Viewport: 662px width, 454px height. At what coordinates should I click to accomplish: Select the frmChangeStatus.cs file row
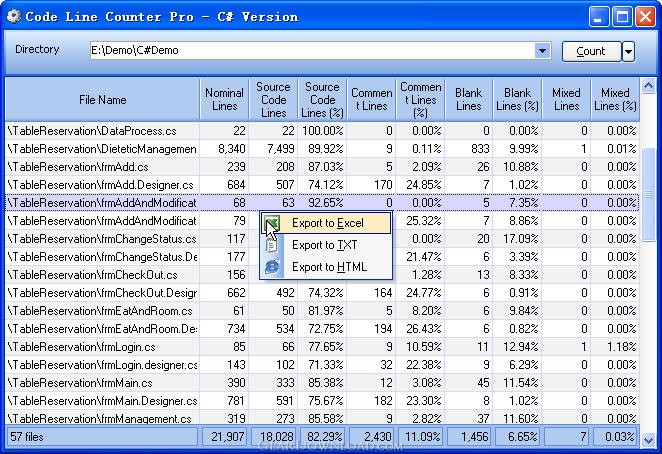point(322,239)
